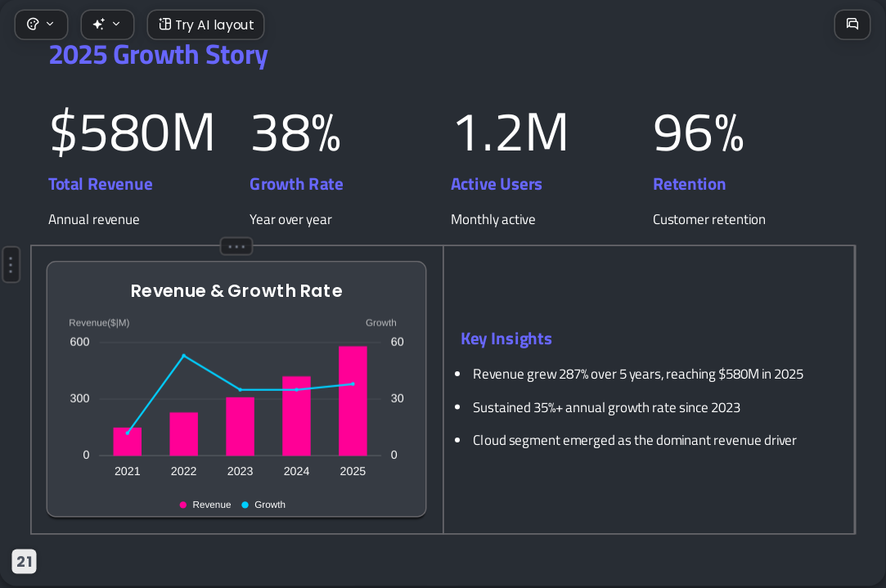Image resolution: width=886 pixels, height=588 pixels.
Task: Click the Revenue($|M) axis label
Action: pyautogui.click(x=100, y=323)
